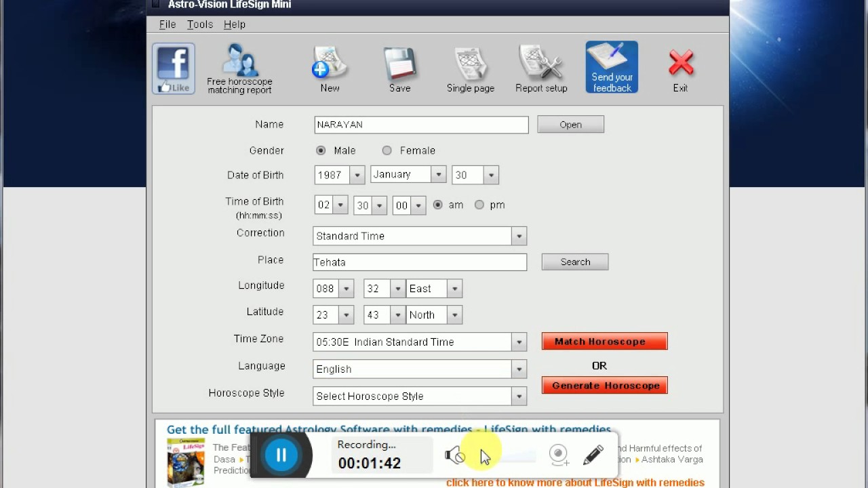Create a New horoscope entry
868x488 pixels.
point(330,68)
